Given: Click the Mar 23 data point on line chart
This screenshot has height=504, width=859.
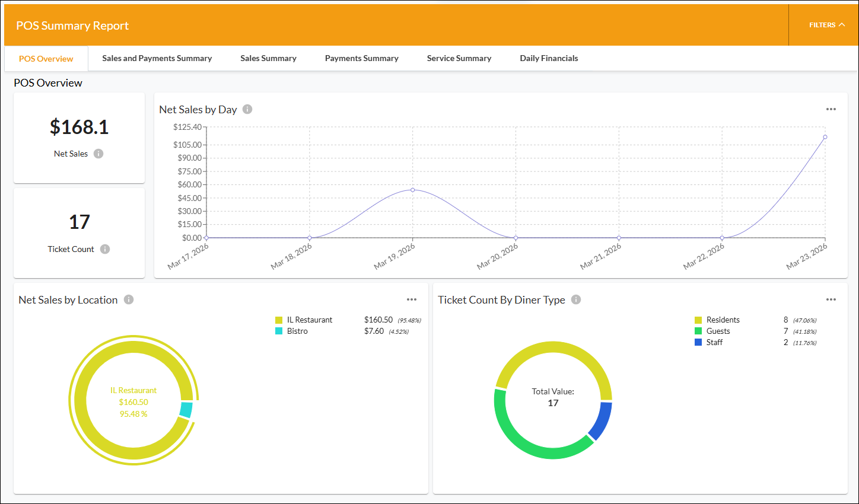Looking at the screenshot, I should click(x=825, y=137).
